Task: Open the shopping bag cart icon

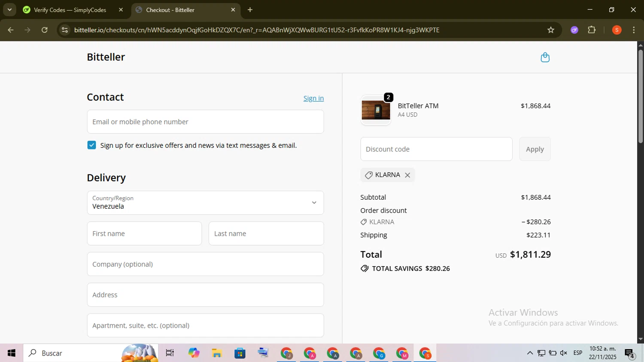Action: pos(545,57)
